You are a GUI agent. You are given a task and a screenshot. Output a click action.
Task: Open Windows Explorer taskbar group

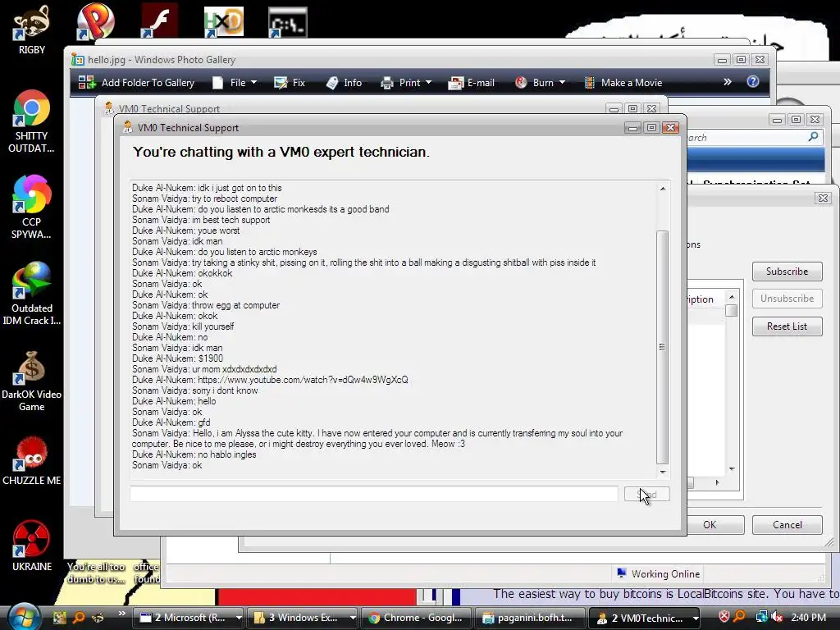tap(304, 618)
